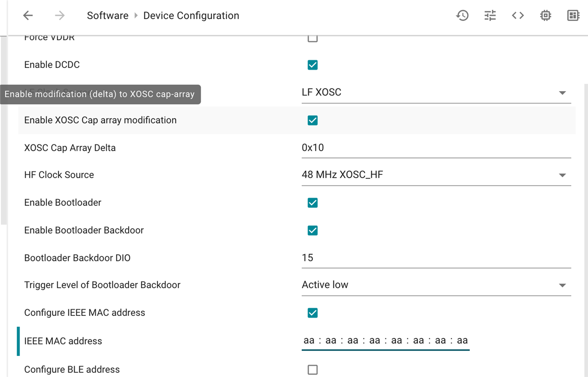Click the IEEE MAC address input field
The height and width of the screenshot is (377, 588).
click(x=385, y=341)
